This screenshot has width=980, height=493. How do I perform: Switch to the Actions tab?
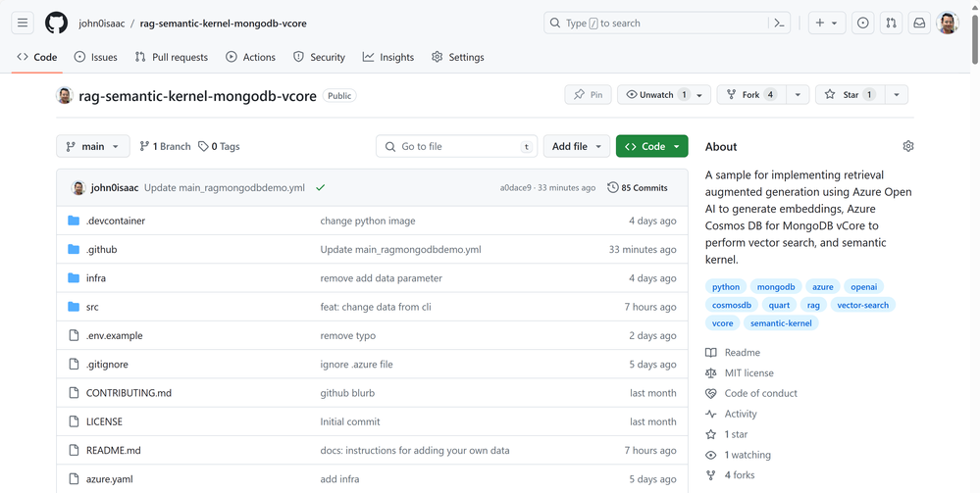(x=250, y=57)
